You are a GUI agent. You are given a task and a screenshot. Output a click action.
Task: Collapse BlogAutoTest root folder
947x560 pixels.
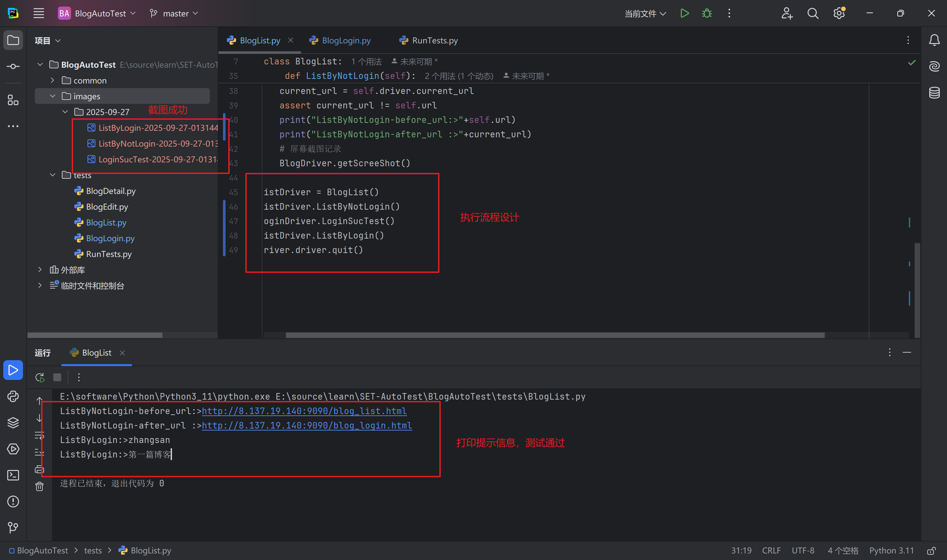(x=40, y=64)
